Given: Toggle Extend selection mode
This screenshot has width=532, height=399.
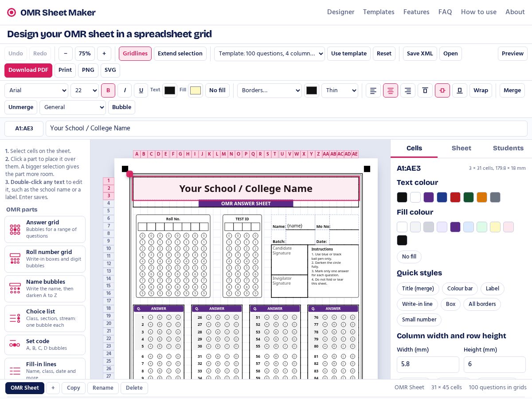Looking at the screenshot, I should (x=180, y=54).
